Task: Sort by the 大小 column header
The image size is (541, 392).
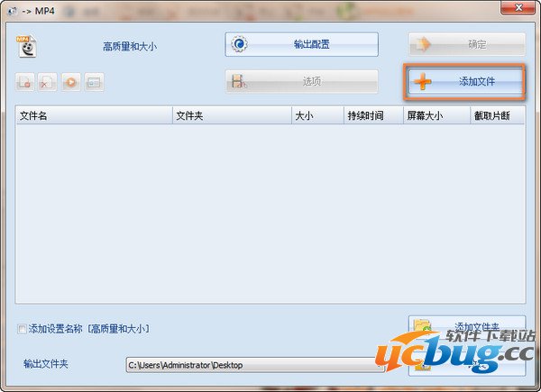Action: coord(317,115)
